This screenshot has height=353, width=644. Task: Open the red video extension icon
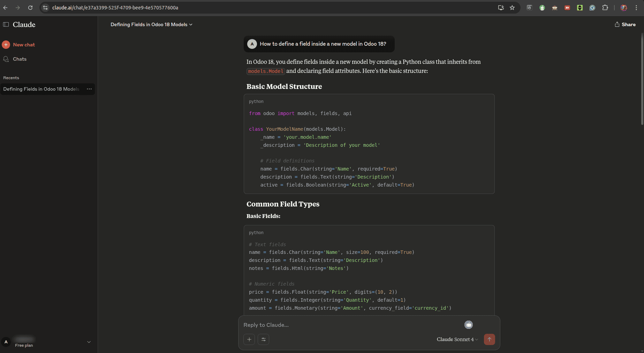coord(567,8)
